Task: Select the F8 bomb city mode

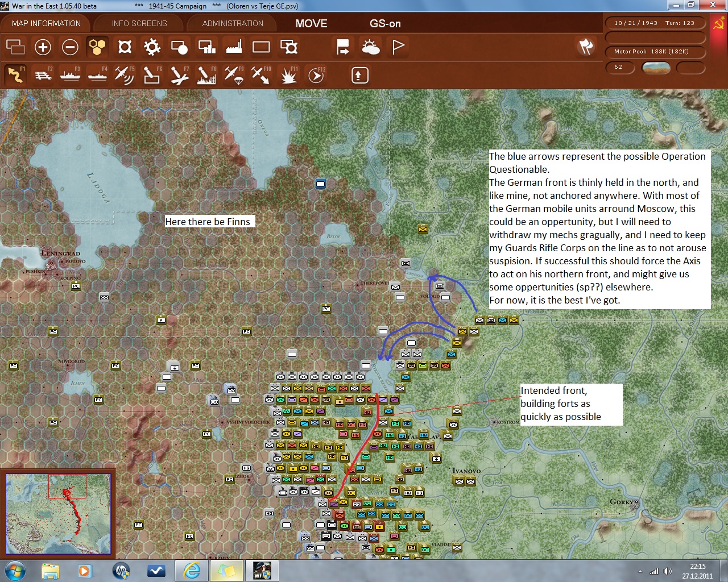Action: [206, 75]
